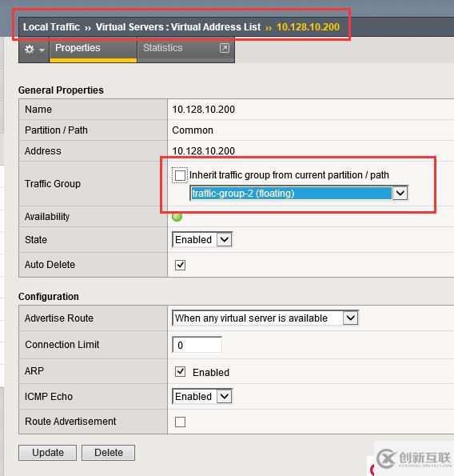Click the Advertise Route label
The height and width of the screenshot is (476, 454).
[59, 318]
